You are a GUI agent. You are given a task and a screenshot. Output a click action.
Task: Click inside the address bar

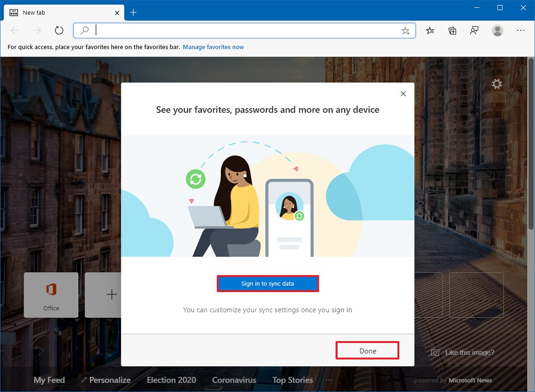[245, 30]
